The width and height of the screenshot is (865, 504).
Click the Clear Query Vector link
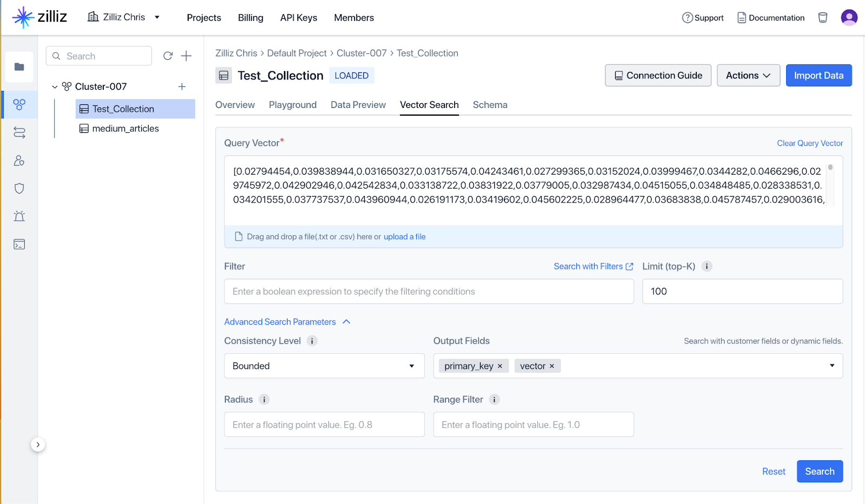(809, 143)
